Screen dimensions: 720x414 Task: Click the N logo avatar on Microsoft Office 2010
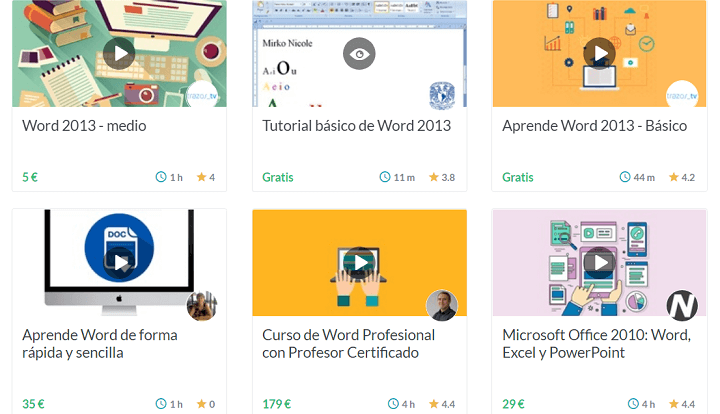click(x=682, y=306)
